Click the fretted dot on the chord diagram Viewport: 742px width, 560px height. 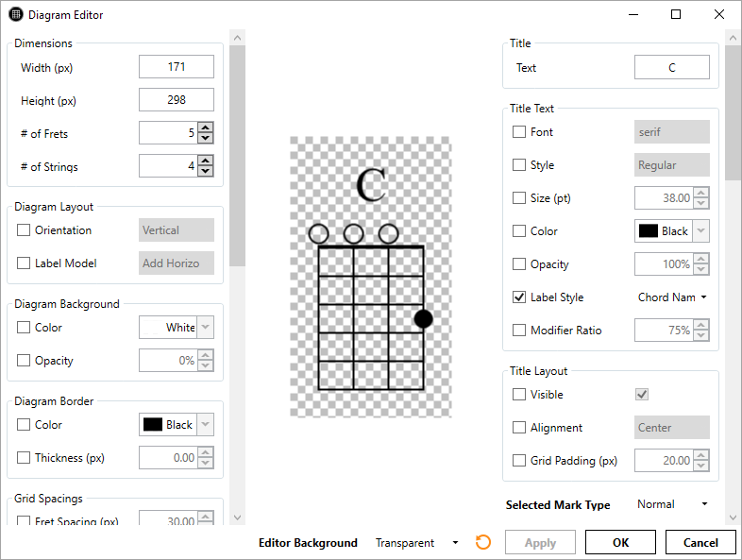423,319
